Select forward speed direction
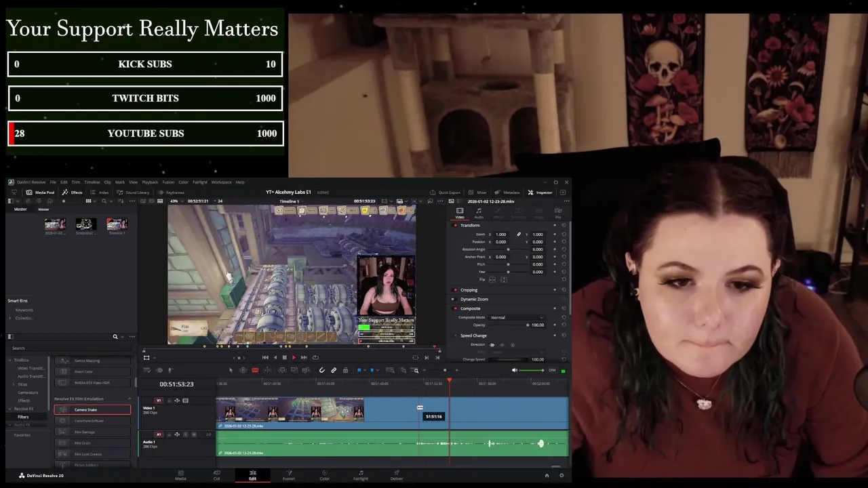This screenshot has height=488, width=868. pyautogui.click(x=492, y=345)
